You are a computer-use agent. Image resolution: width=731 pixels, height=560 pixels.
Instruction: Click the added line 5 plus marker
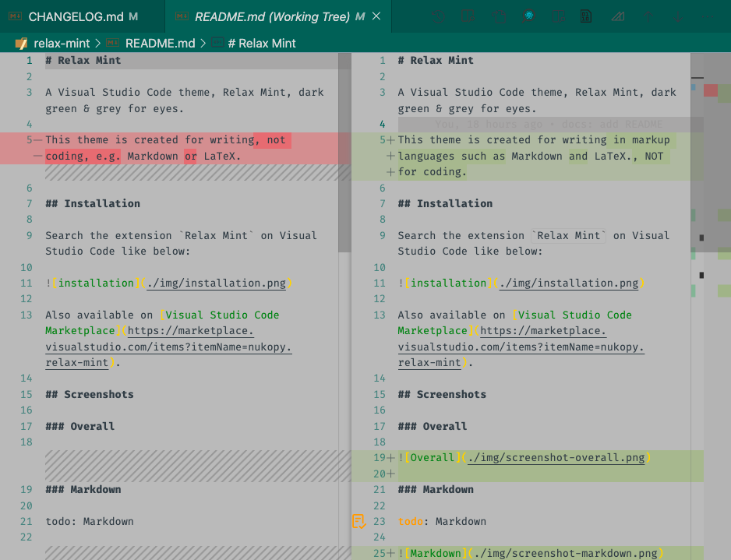click(390, 139)
